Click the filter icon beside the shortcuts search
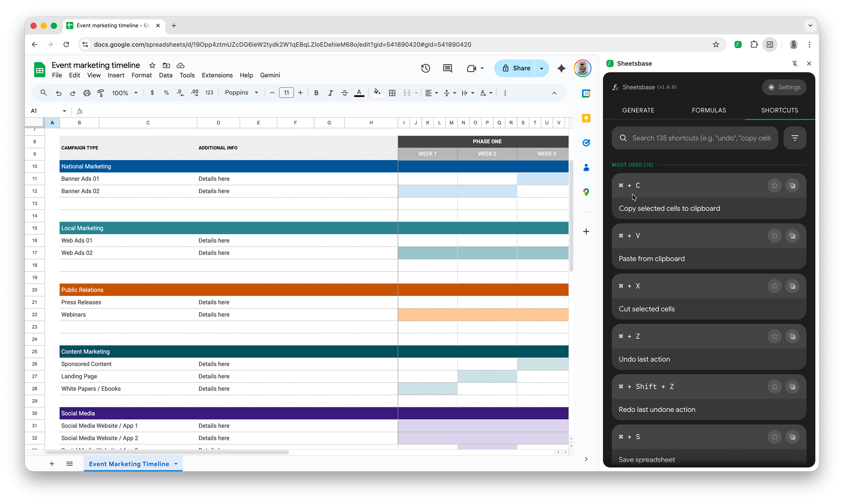The image size is (844, 504). [x=795, y=138]
